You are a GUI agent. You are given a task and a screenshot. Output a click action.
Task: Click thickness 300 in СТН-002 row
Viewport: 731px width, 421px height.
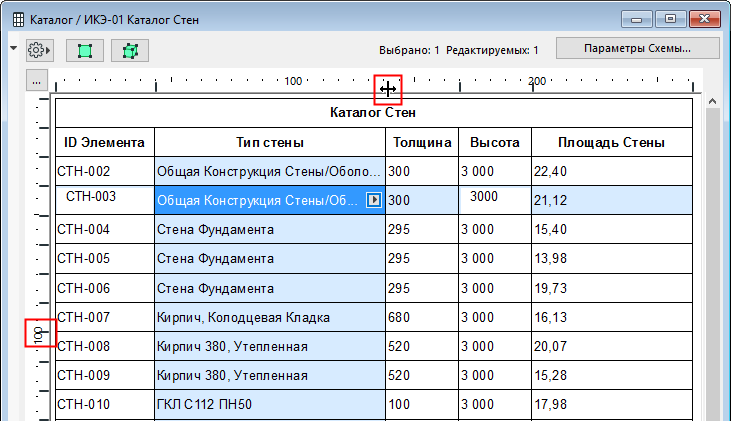click(422, 172)
